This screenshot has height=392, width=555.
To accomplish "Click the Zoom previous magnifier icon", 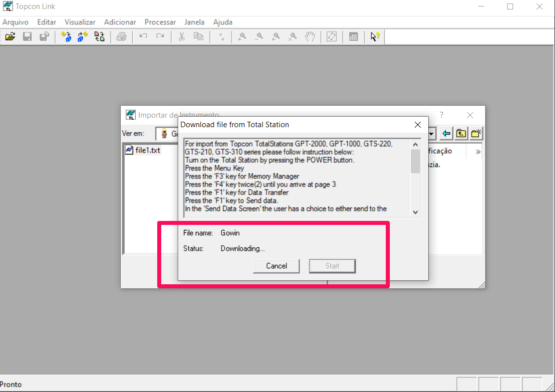I will 276,36.
